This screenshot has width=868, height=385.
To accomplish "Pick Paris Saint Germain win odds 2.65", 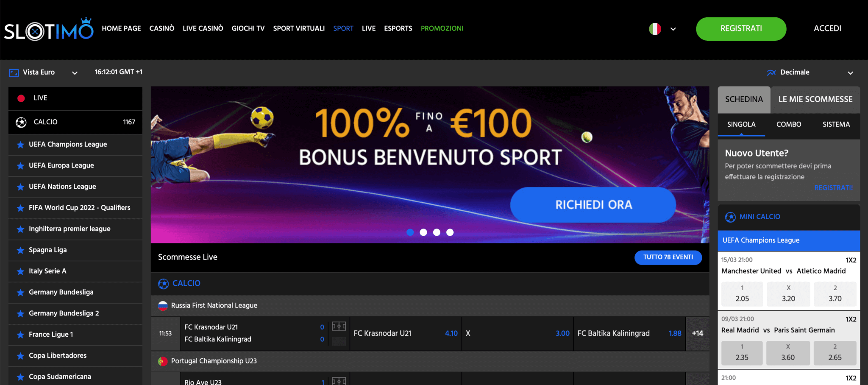I will (x=835, y=353).
